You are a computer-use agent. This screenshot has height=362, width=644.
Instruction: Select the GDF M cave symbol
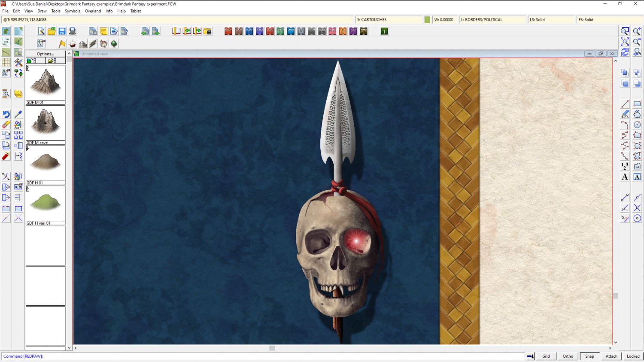(46, 125)
